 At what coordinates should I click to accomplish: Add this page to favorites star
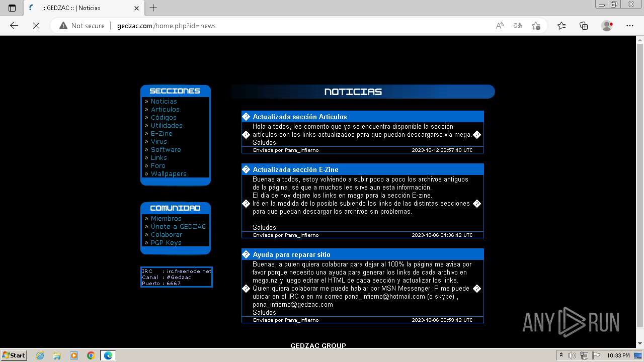click(536, 26)
